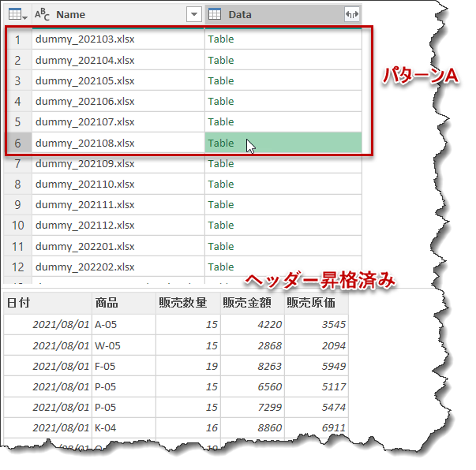Click the 販売数量 preview column header
The image size is (476, 470).
pyautogui.click(x=188, y=303)
